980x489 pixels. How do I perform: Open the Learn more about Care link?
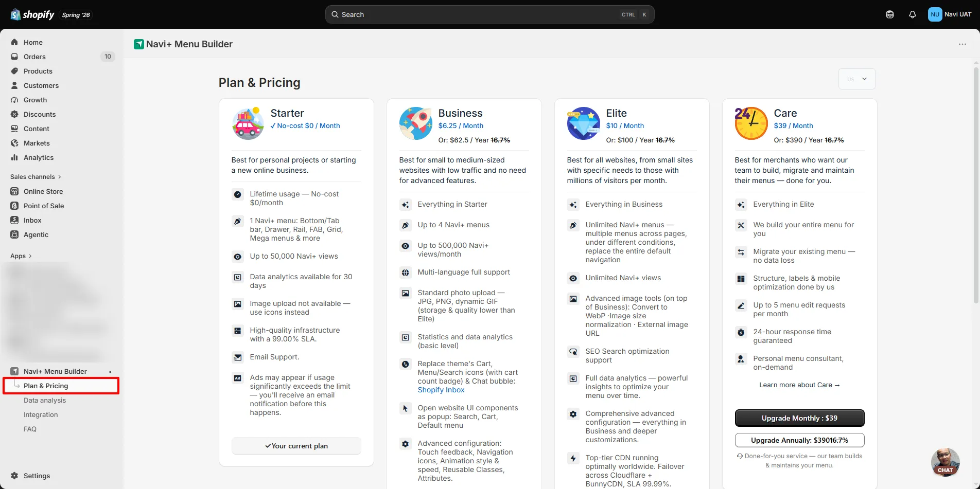(799, 385)
